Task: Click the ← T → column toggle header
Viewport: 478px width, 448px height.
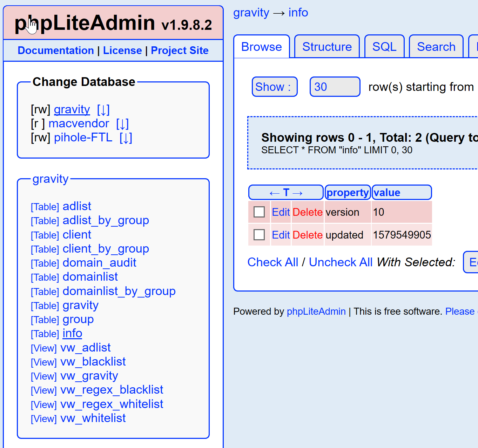Action: coord(286,193)
